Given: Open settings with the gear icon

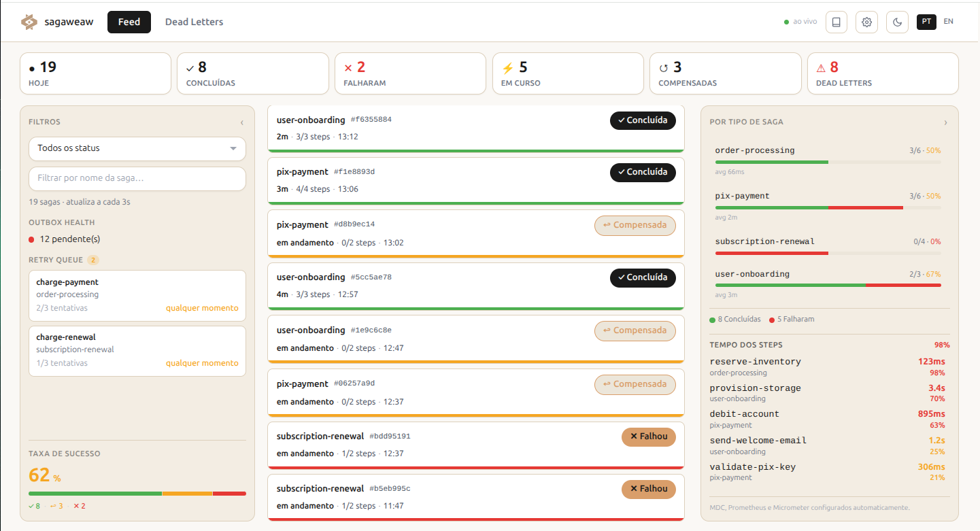Looking at the screenshot, I should (866, 22).
